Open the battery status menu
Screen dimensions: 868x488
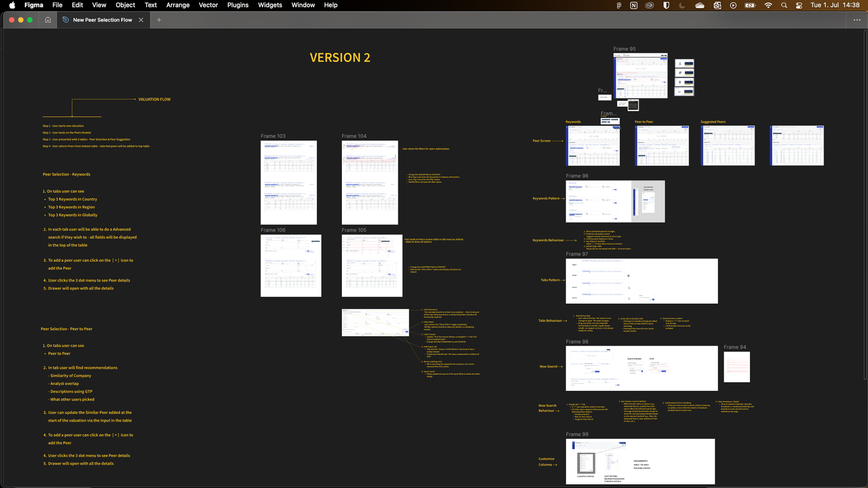pos(750,5)
